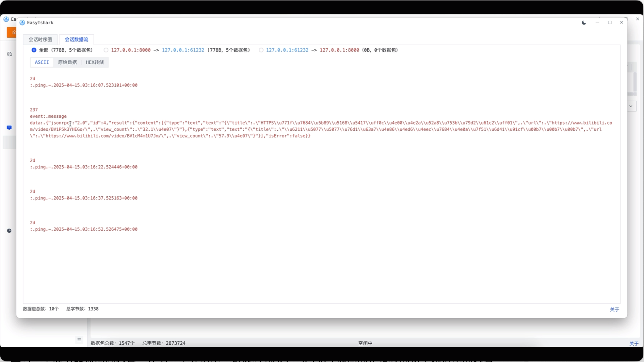
Task: Maximize the conversation stream dialog
Action: 610,23
